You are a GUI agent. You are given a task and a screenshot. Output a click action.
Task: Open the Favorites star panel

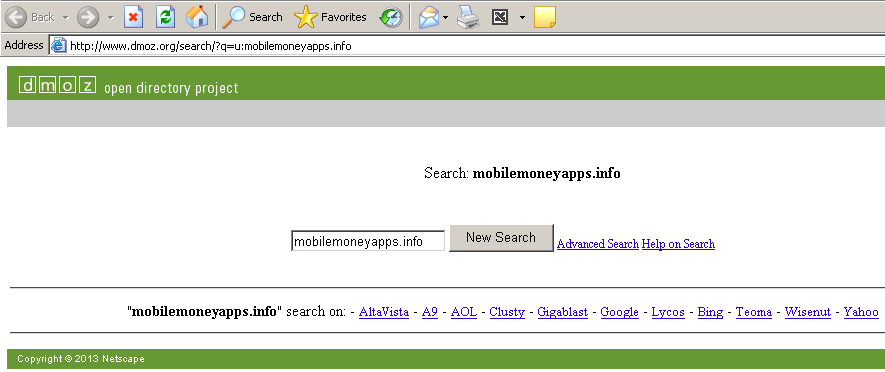pyautogui.click(x=330, y=17)
